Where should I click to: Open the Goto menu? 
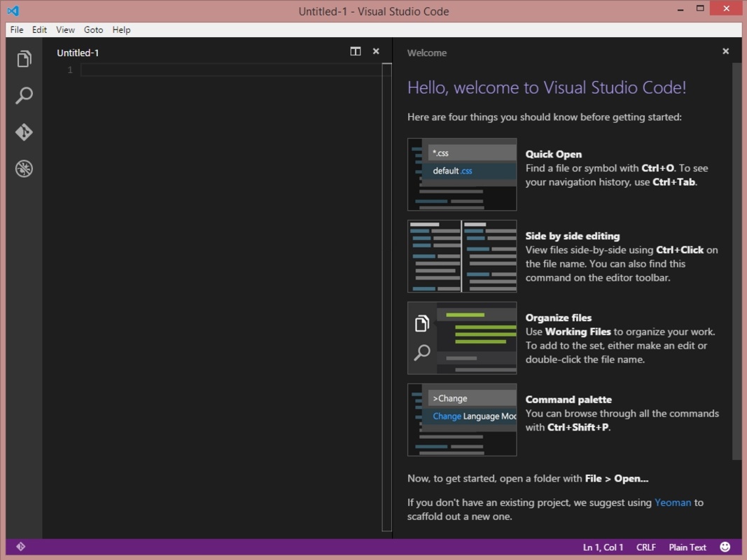click(x=93, y=29)
